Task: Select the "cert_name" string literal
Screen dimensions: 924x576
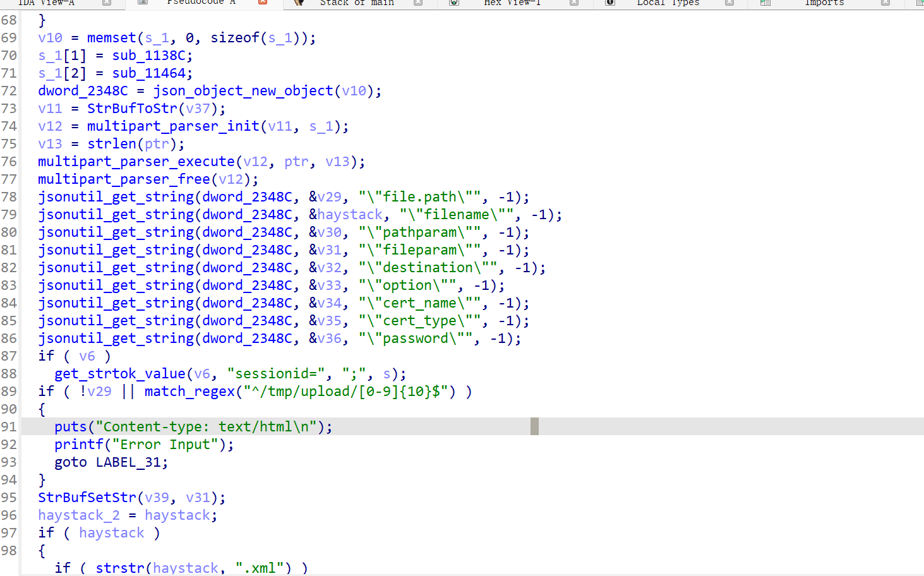Action: (419, 303)
